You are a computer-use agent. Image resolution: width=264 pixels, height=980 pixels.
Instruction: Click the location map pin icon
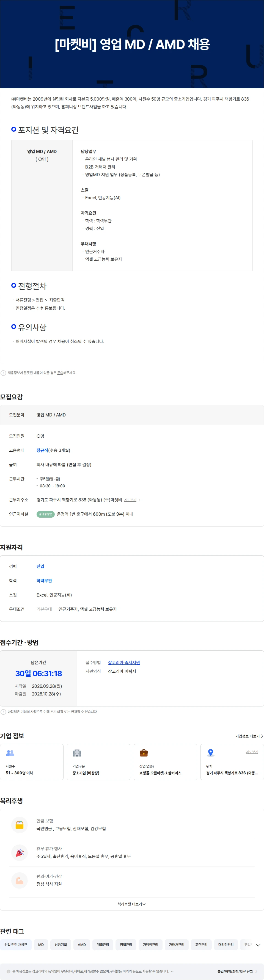pyautogui.click(x=210, y=753)
